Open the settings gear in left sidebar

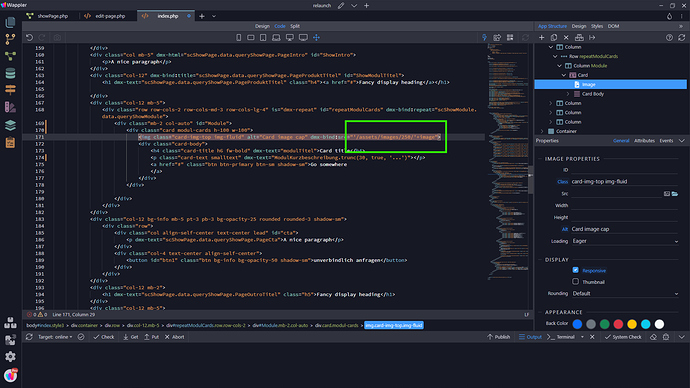click(10, 356)
